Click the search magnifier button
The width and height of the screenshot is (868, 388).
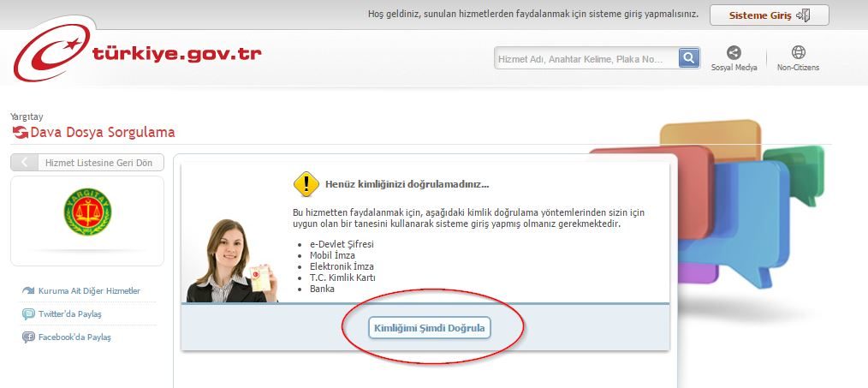pos(688,57)
